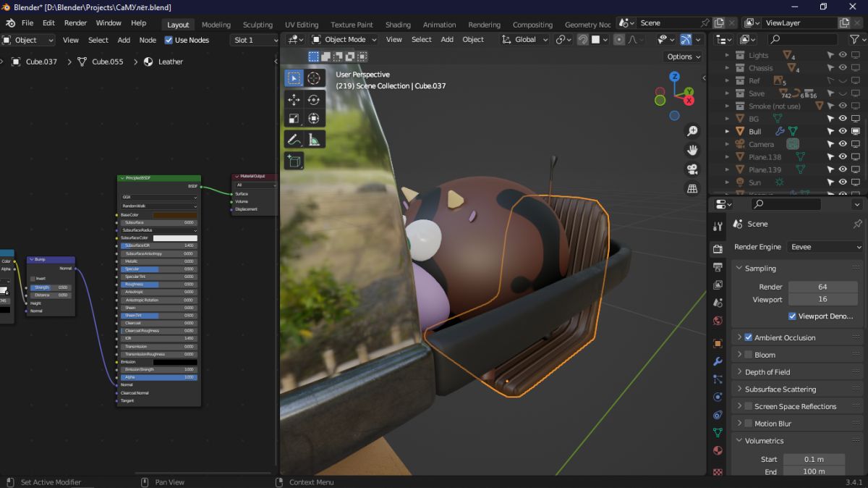Screen dimensions: 868x488
Task: Open the View Layer properties tab
Action: point(718,285)
